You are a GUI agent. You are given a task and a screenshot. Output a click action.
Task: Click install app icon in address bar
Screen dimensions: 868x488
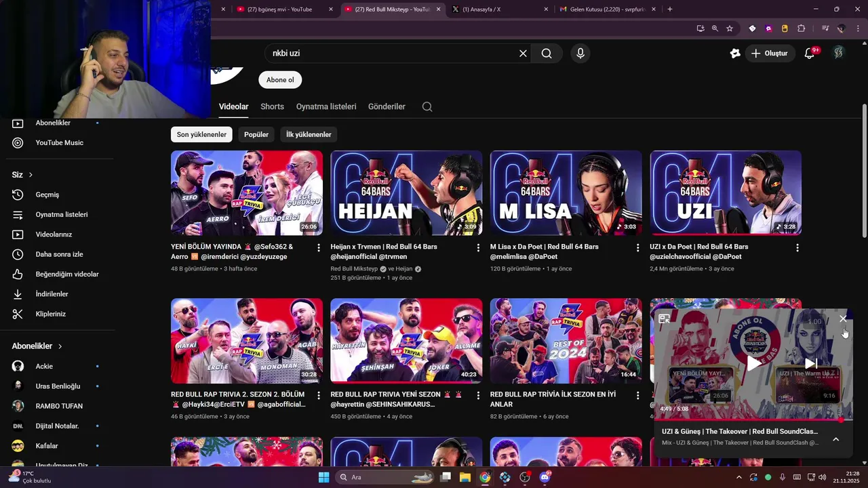(x=701, y=28)
